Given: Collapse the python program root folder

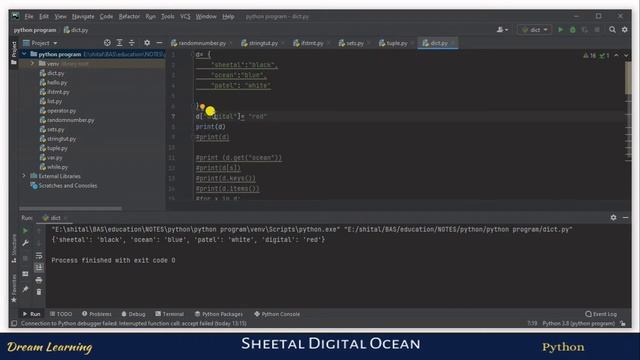Looking at the screenshot, I should [x=24, y=54].
